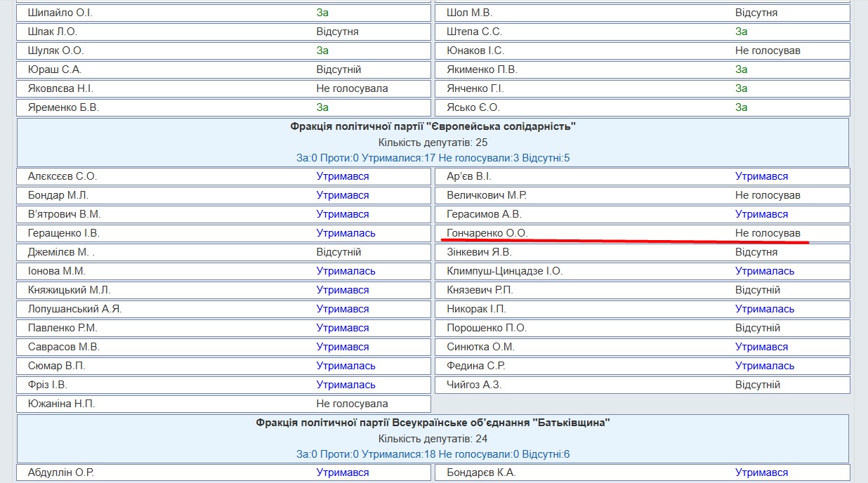This screenshot has height=483, width=868.
Task: Click Порошенко's 'Відсутній' status
Action: click(x=758, y=328)
